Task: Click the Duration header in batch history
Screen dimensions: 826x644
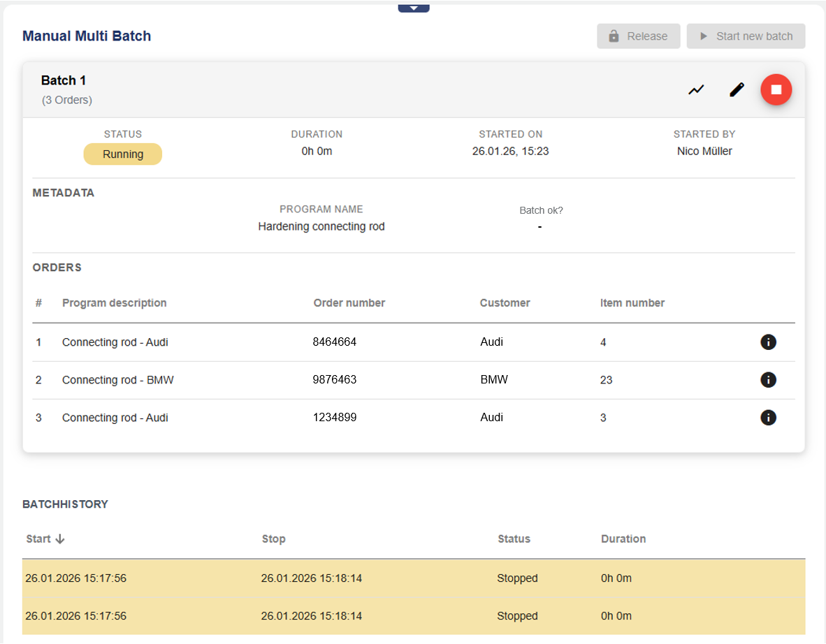Action: point(623,539)
